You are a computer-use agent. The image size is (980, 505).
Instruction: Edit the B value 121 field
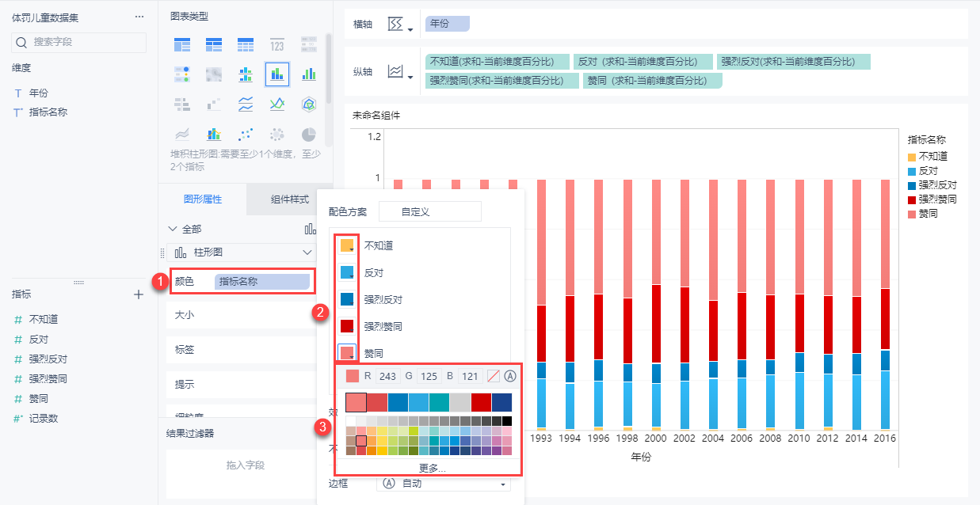point(470,376)
